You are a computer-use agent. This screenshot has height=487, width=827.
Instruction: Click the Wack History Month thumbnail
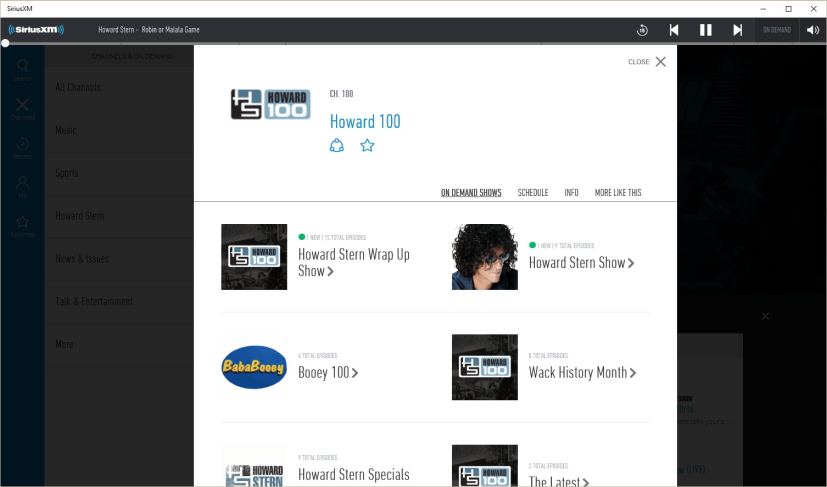tap(485, 367)
